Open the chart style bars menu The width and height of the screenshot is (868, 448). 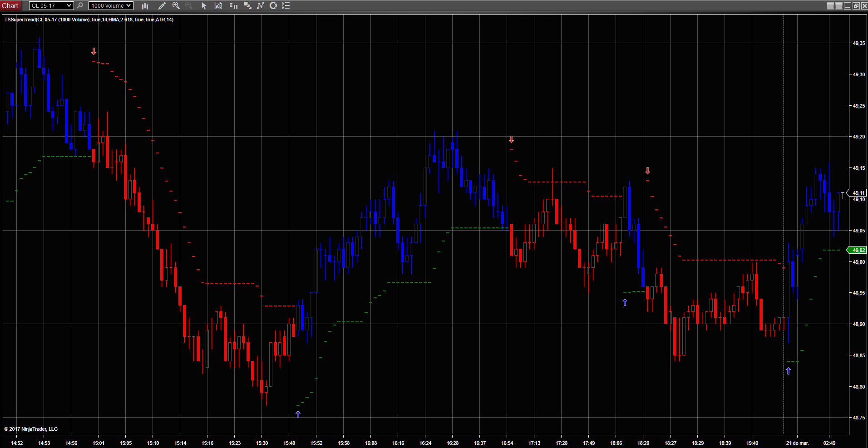pyautogui.click(x=145, y=6)
